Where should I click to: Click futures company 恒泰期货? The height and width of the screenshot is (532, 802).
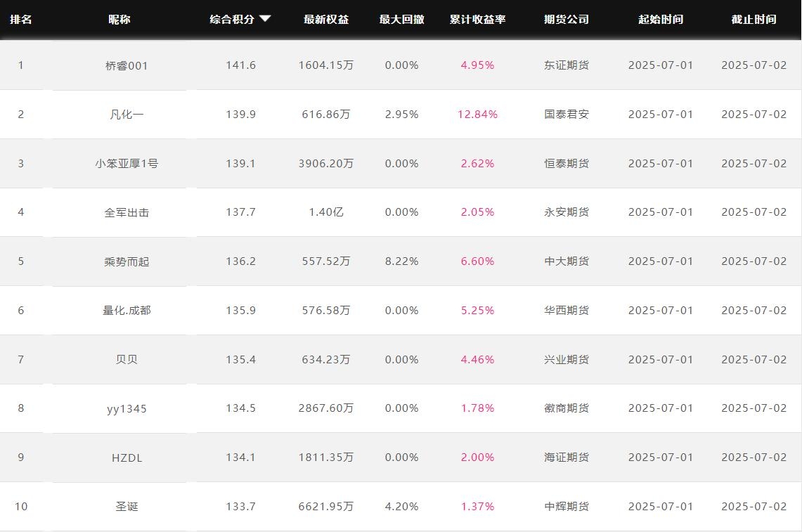click(567, 164)
